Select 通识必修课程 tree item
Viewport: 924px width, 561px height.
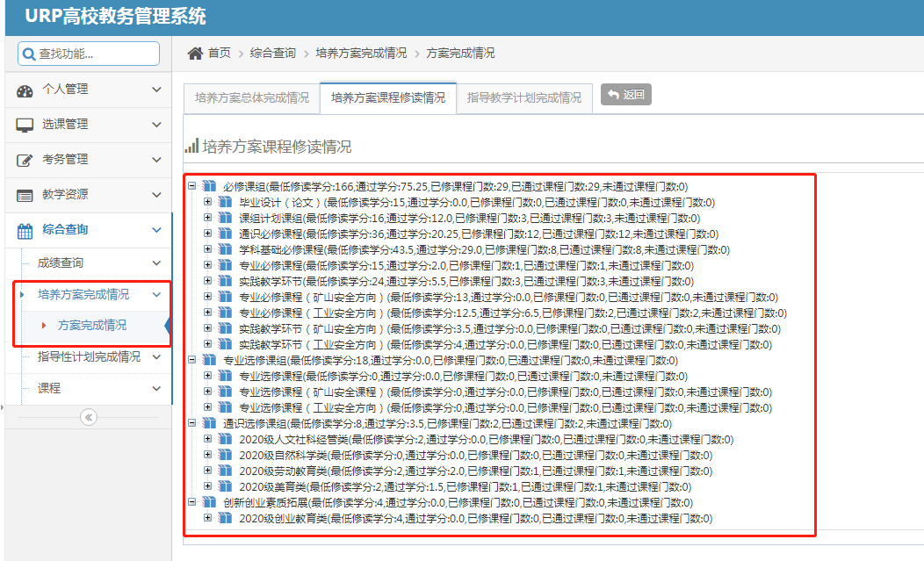(271, 234)
